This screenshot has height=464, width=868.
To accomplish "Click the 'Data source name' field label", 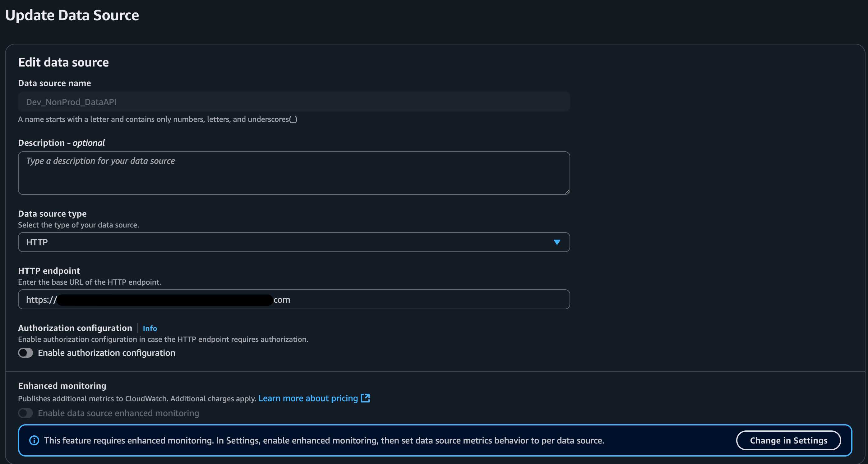I will [x=54, y=83].
